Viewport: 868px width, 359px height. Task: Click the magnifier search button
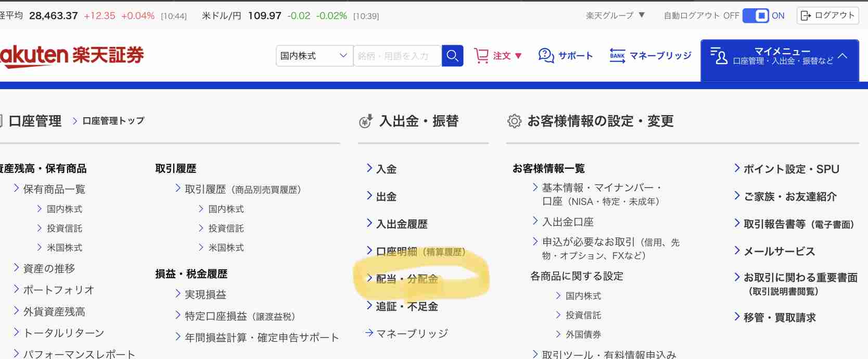[x=452, y=56]
